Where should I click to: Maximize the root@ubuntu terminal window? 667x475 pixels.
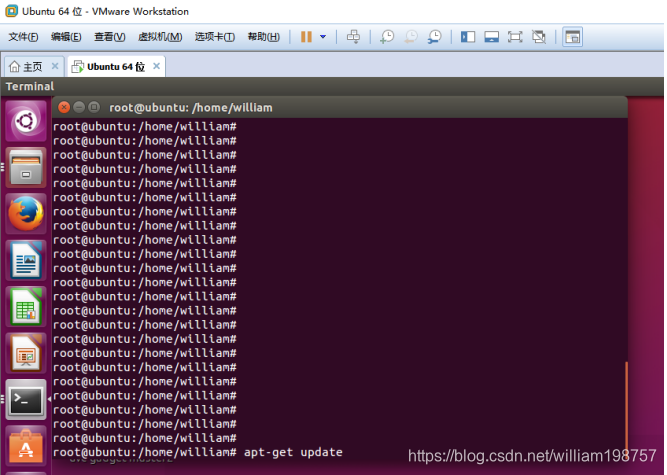click(94, 107)
